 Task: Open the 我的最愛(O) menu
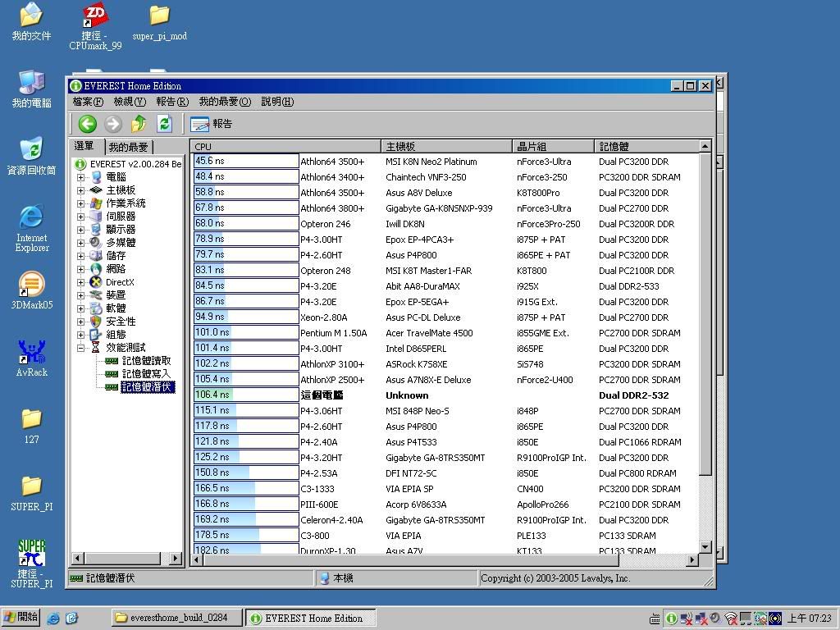[225, 102]
